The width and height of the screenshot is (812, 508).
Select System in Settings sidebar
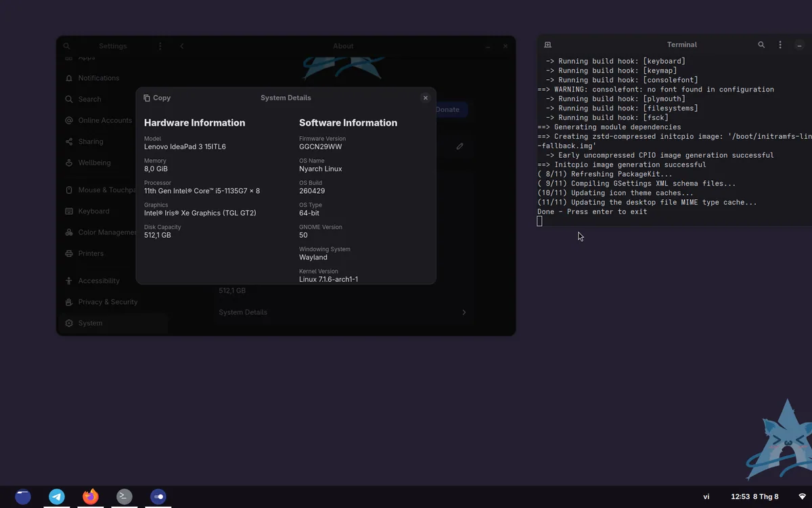tap(112, 323)
